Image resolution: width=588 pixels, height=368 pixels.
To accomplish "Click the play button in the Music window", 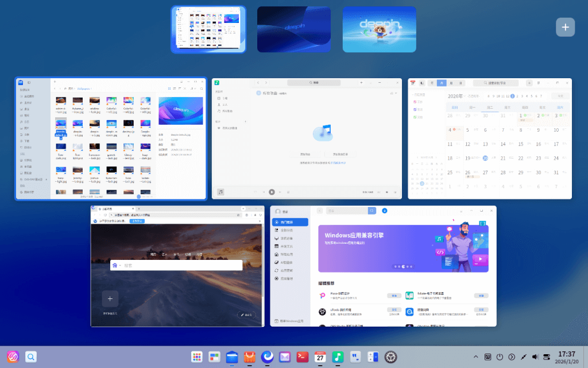I will [x=272, y=192].
